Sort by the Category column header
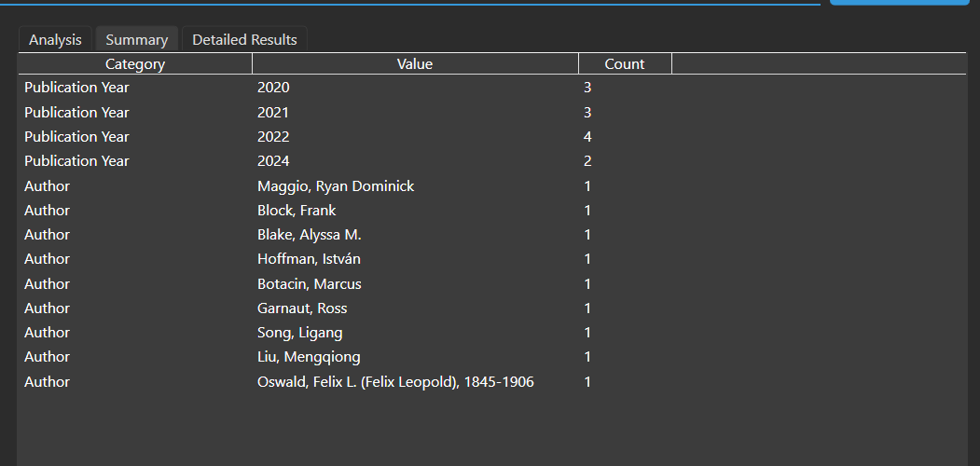 (135, 64)
